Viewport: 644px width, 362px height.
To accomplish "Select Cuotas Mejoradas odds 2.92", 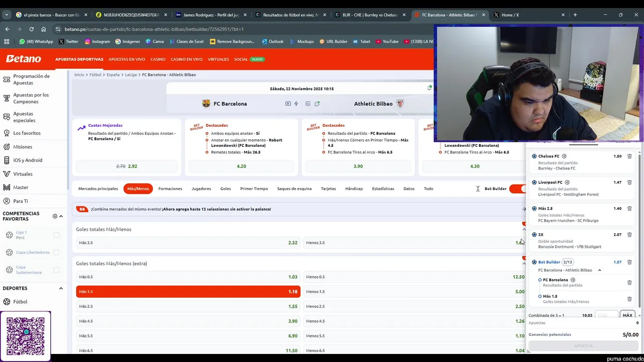I will pos(127,166).
